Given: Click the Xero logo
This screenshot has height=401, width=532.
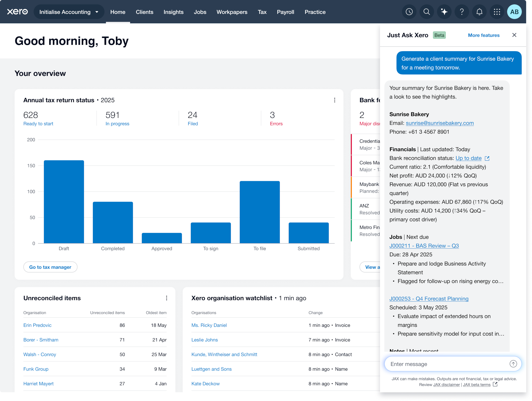Looking at the screenshot, I should tap(17, 12).
